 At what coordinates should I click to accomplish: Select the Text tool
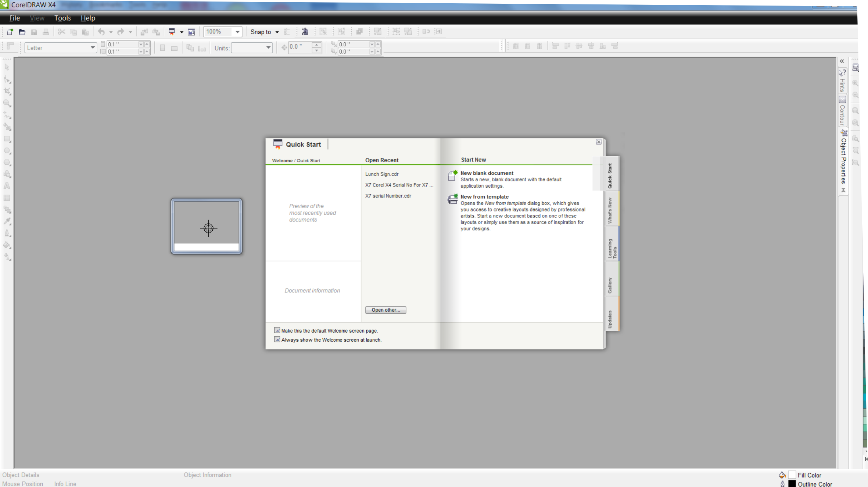pyautogui.click(x=7, y=186)
